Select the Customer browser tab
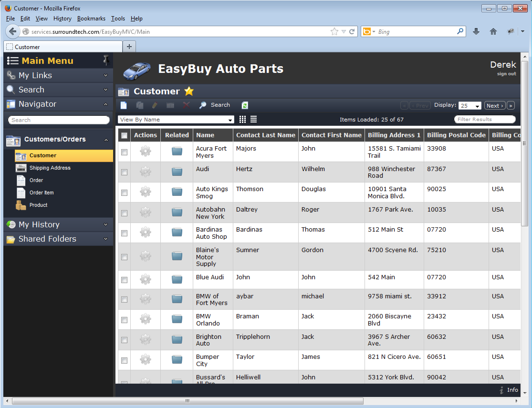The image size is (532, 408). pos(63,47)
